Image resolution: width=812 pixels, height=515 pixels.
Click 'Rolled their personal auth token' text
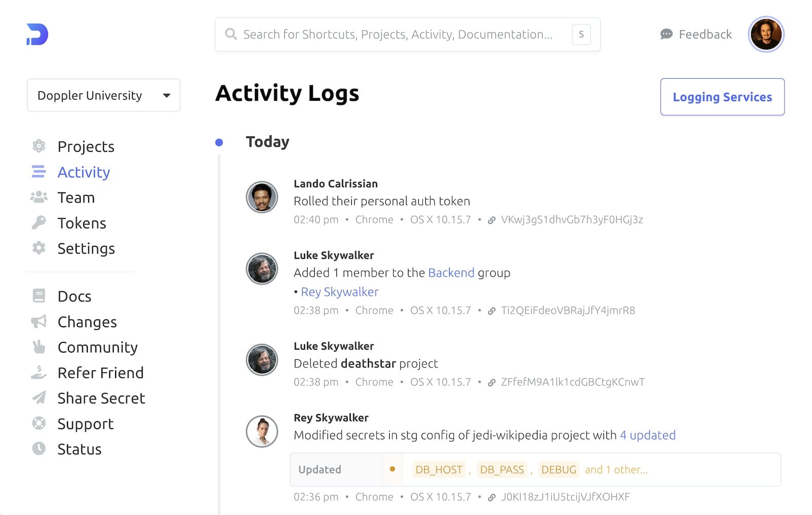click(382, 201)
